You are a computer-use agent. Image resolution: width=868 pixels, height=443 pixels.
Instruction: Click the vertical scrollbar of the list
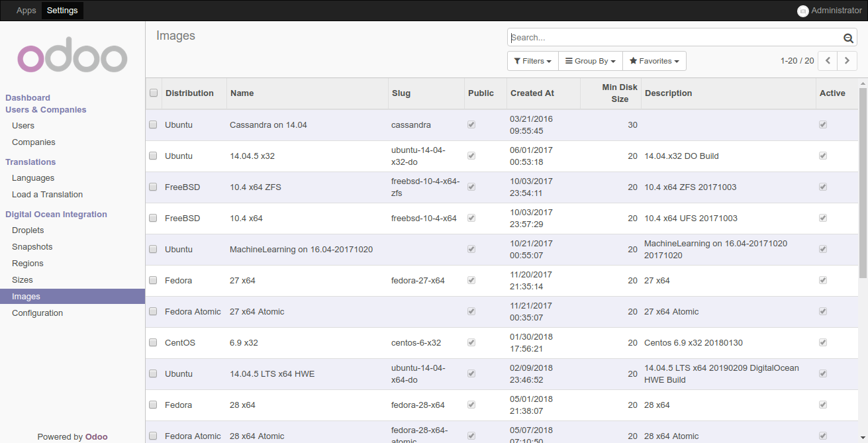pyautogui.click(x=863, y=182)
